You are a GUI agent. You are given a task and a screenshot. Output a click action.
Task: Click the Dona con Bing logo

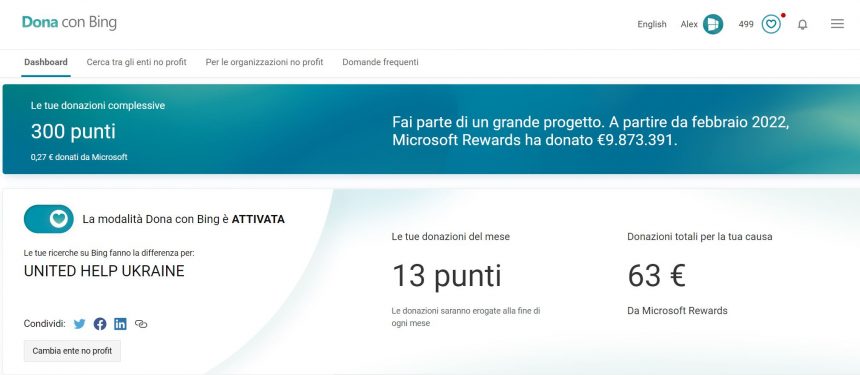(x=69, y=22)
